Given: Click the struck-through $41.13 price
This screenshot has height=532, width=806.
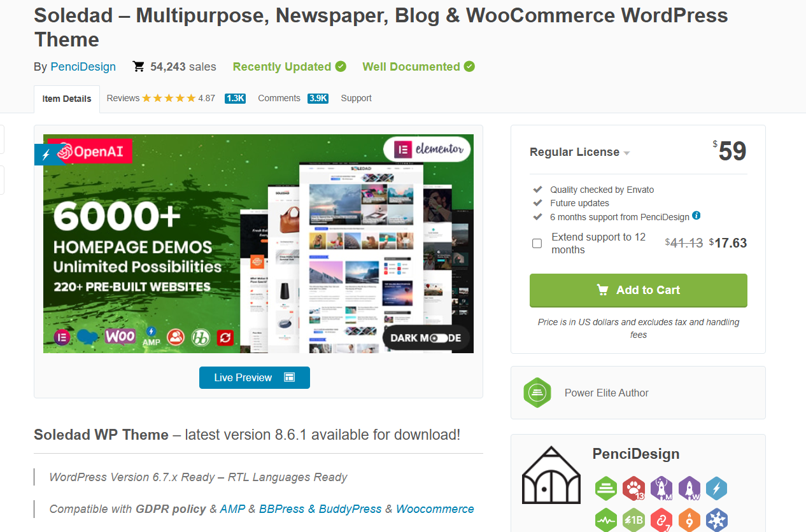Looking at the screenshot, I should coord(684,242).
